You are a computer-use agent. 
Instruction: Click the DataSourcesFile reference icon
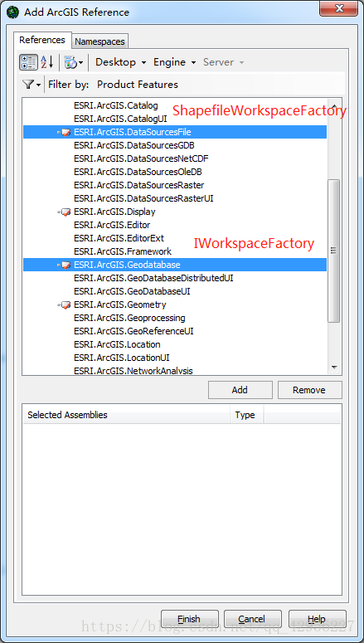point(65,133)
